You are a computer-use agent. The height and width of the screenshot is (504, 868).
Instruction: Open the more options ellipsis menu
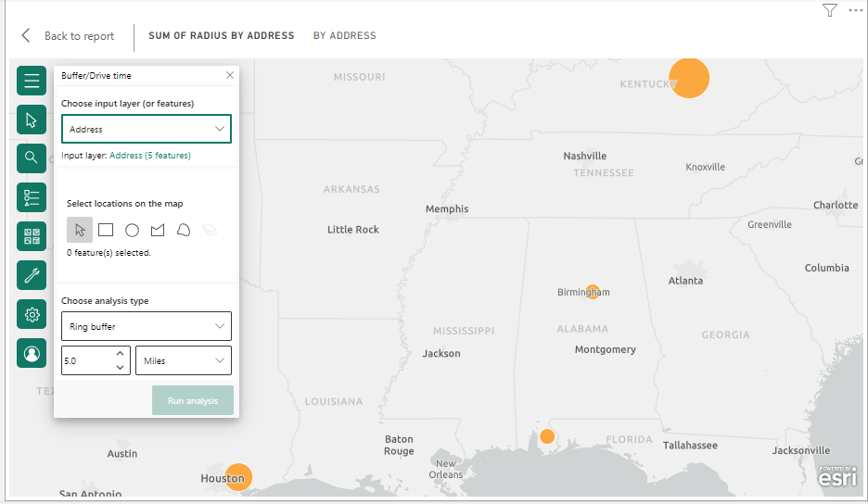[856, 10]
